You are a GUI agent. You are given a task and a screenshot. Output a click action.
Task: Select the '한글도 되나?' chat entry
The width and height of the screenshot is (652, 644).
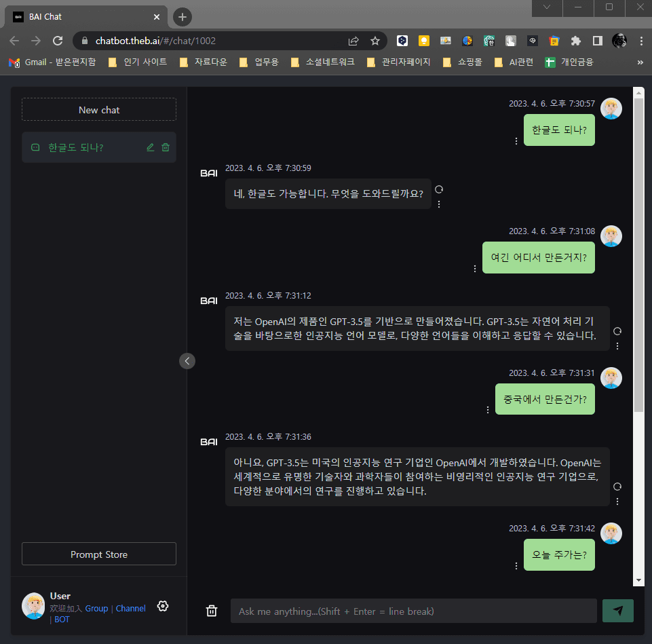point(99,147)
